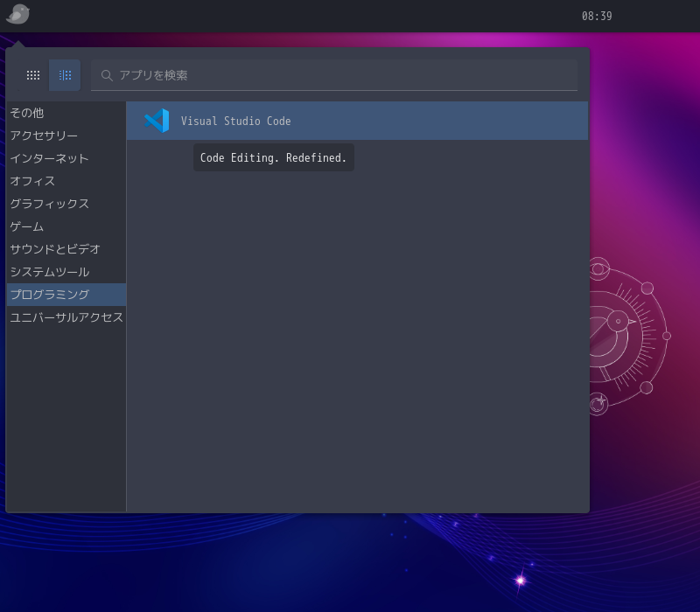Select the その他 category

coord(66,113)
